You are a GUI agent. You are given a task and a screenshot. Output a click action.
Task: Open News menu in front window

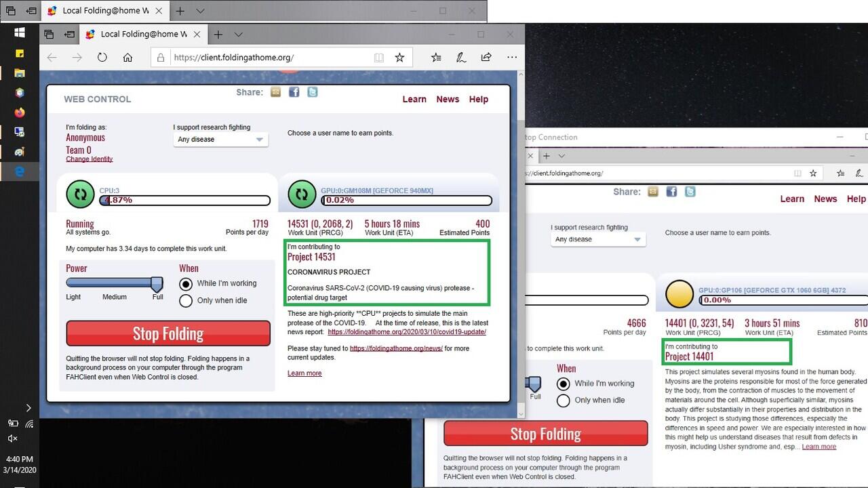pos(448,99)
